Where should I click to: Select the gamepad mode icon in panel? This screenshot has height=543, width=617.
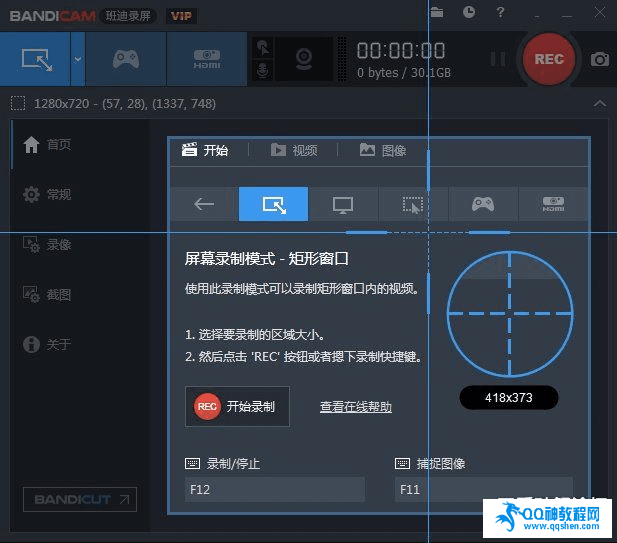coord(483,204)
